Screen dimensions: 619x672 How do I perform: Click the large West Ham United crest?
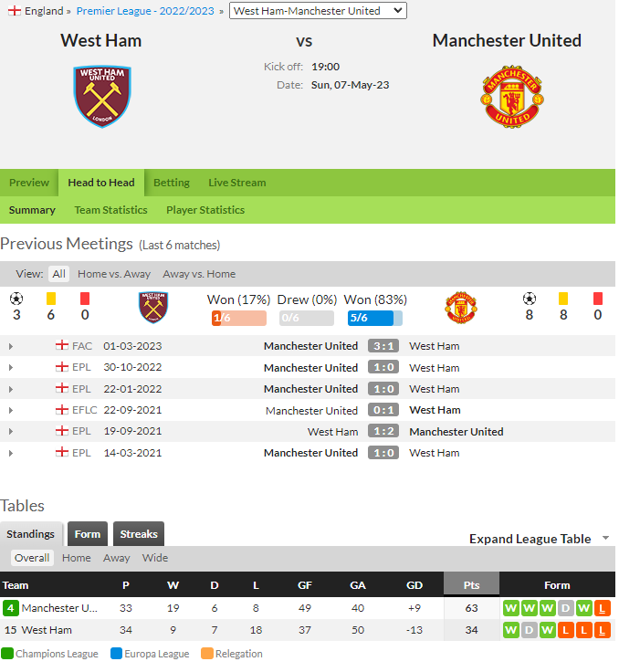coord(102,97)
